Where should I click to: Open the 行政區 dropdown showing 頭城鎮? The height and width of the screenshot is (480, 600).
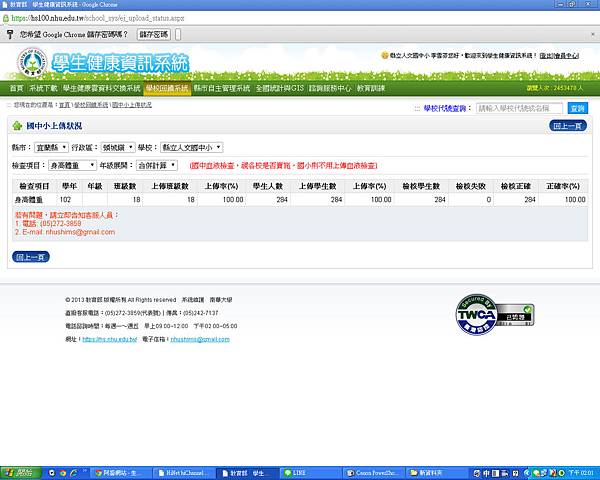pos(118,147)
